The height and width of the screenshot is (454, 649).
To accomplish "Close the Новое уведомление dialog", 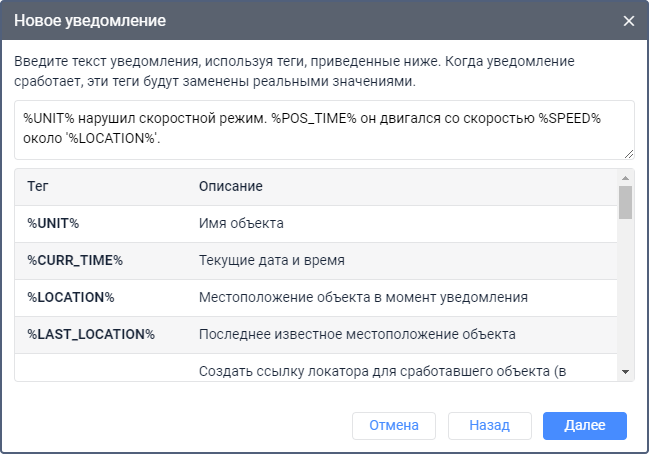I will click(x=629, y=21).
